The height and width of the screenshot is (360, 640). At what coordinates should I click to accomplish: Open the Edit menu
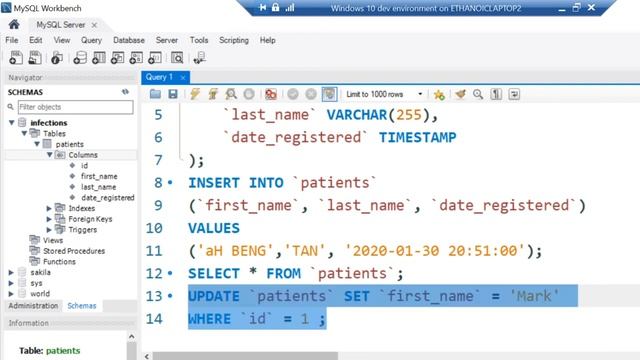[x=36, y=40]
